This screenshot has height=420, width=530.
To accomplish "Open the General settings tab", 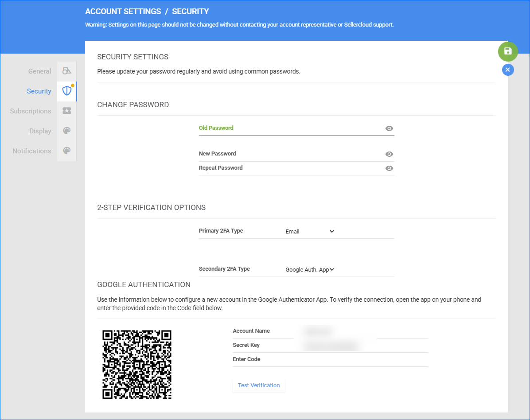I will [39, 71].
